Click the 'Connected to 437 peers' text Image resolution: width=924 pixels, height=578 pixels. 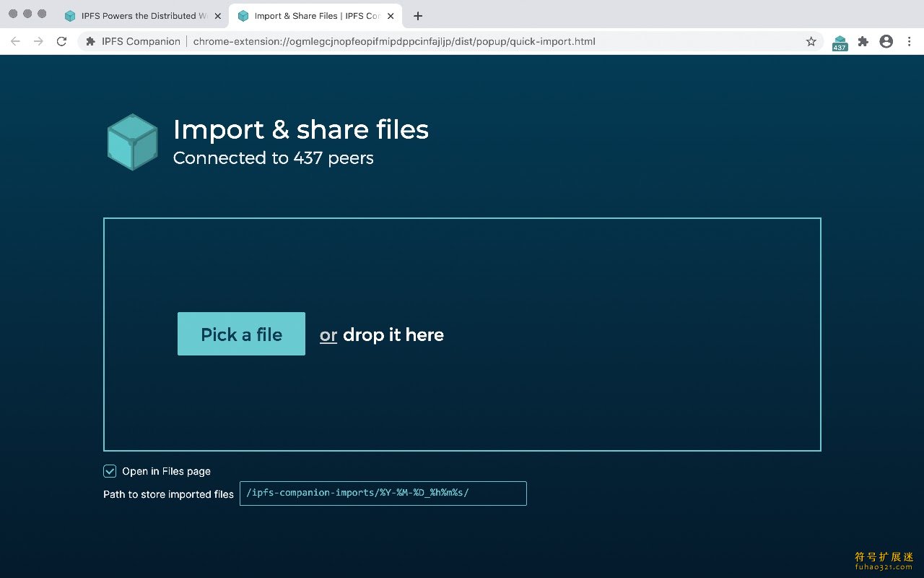click(274, 158)
